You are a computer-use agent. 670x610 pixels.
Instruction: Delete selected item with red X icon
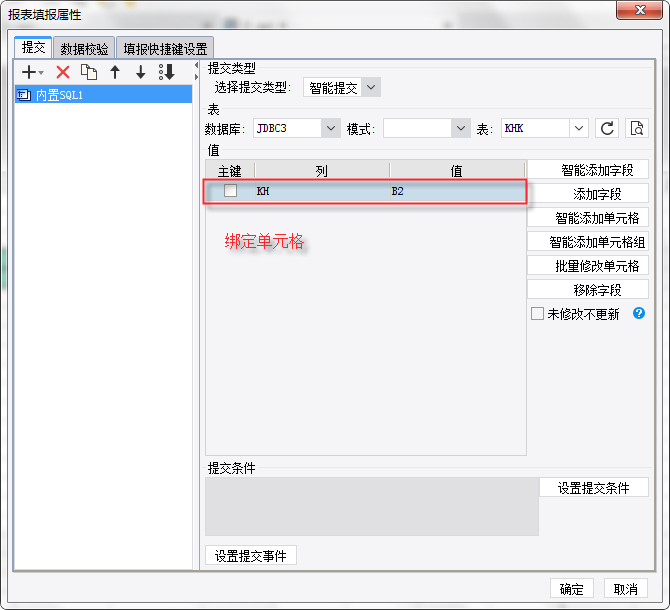pyautogui.click(x=63, y=72)
